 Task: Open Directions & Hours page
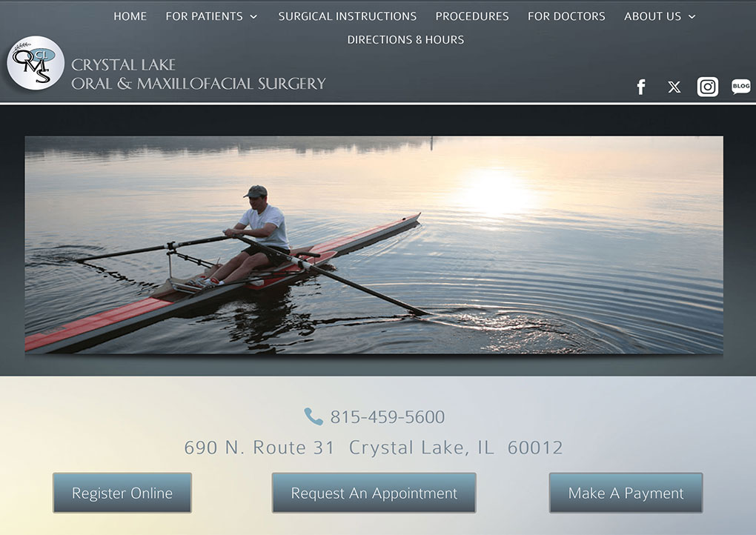click(x=405, y=39)
